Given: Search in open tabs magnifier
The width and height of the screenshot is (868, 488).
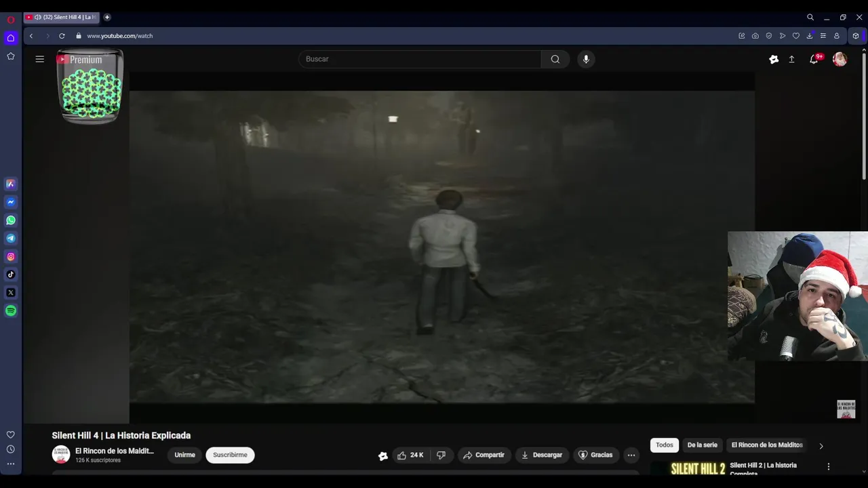Looking at the screenshot, I should [810, 18].
